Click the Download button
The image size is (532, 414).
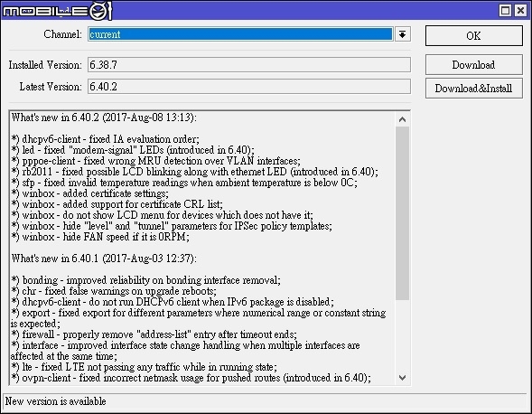[x=474, y=64]
